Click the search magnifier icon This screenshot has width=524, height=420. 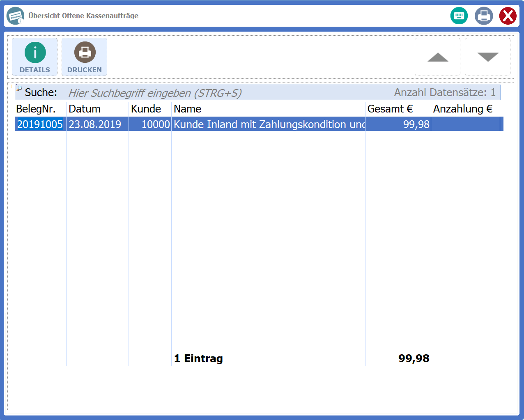click(x=19, y=89)
